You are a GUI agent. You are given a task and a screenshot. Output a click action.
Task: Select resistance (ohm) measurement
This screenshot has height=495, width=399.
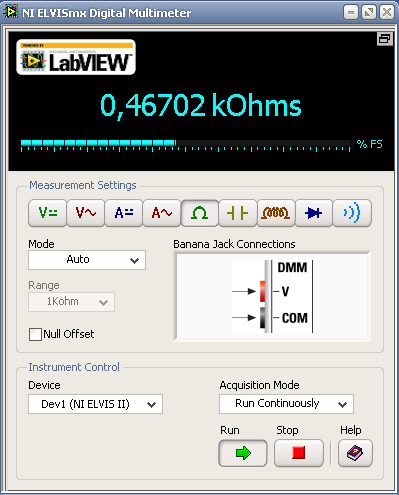[x=199, y=213]
